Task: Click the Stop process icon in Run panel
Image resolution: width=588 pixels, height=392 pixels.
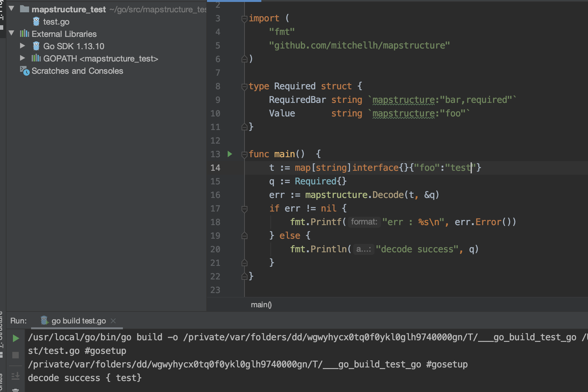Action: tap(16, 355)
